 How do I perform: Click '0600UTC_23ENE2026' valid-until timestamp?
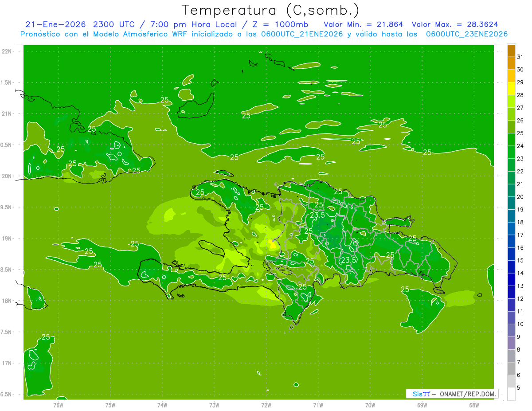[466, 34]
